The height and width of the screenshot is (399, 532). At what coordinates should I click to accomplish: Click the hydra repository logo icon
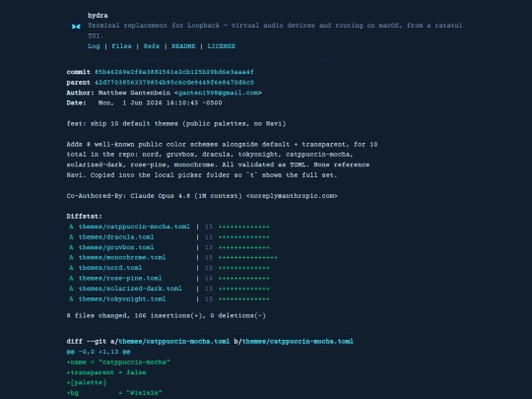coord(76,27)
